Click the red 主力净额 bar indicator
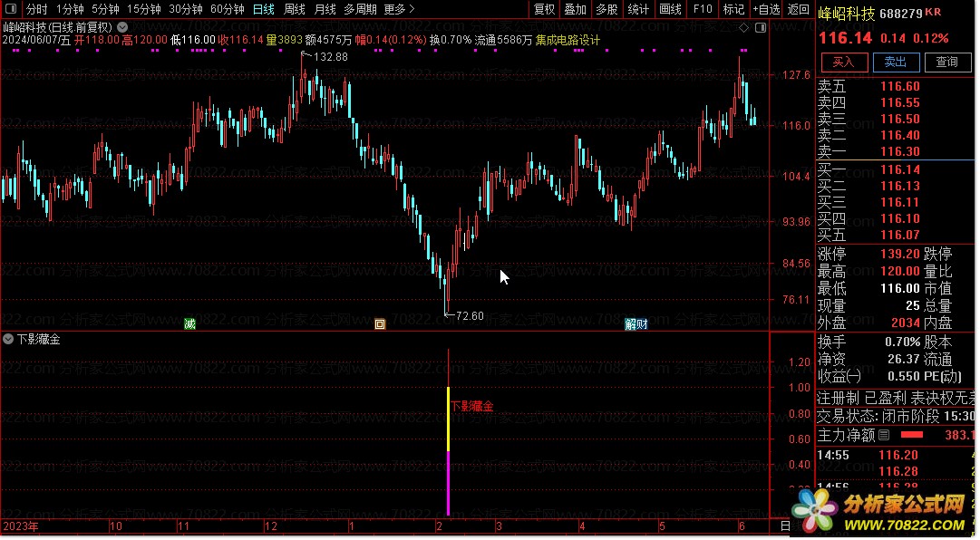Viewport: 980px width, 540px height. [x=912, y=435]
